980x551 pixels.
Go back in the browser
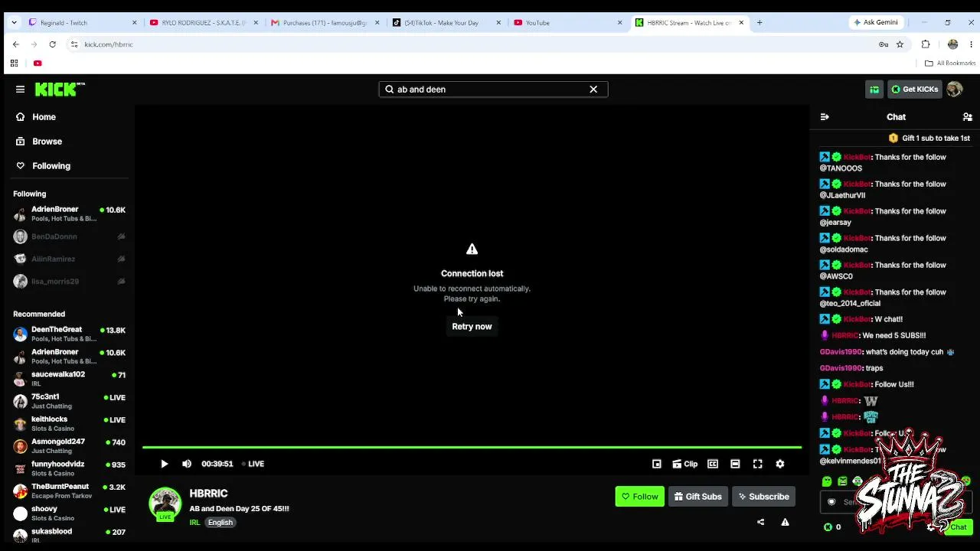tap(15, 44)
